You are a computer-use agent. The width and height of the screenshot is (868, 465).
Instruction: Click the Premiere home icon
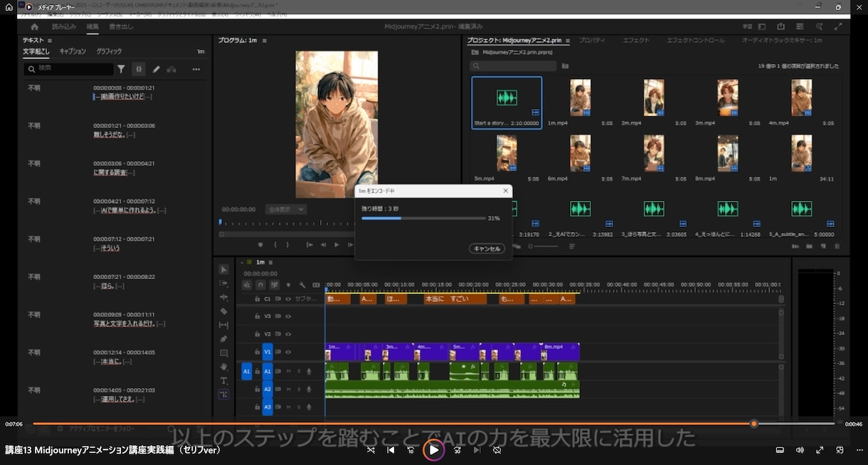point(34,26)
